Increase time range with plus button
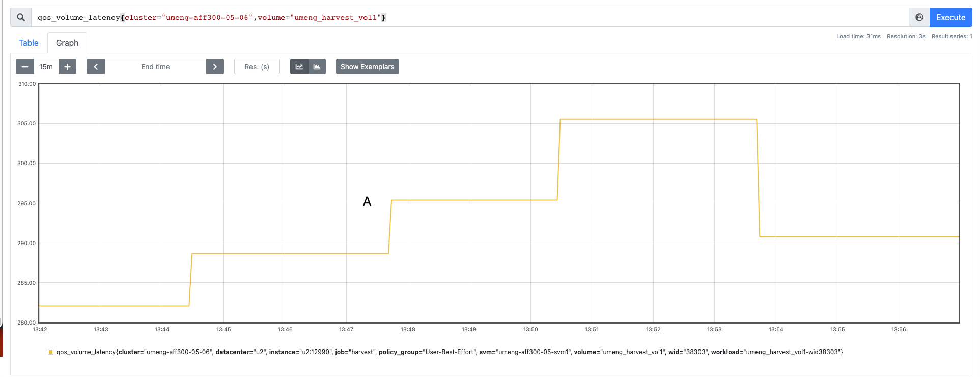This screenshot has height=377, width=980. pyautogui.click(x=67, y=67)
